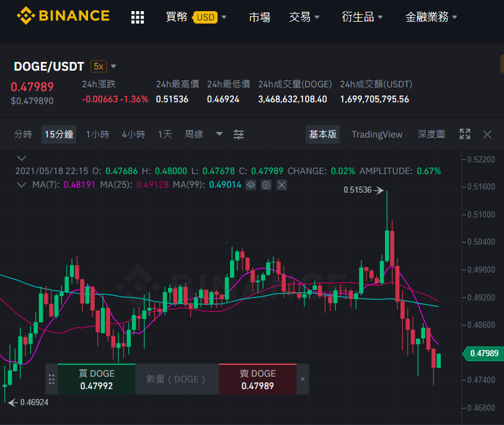
Task: Click the DOGE/USDT pair title
Action: [49, 66]
